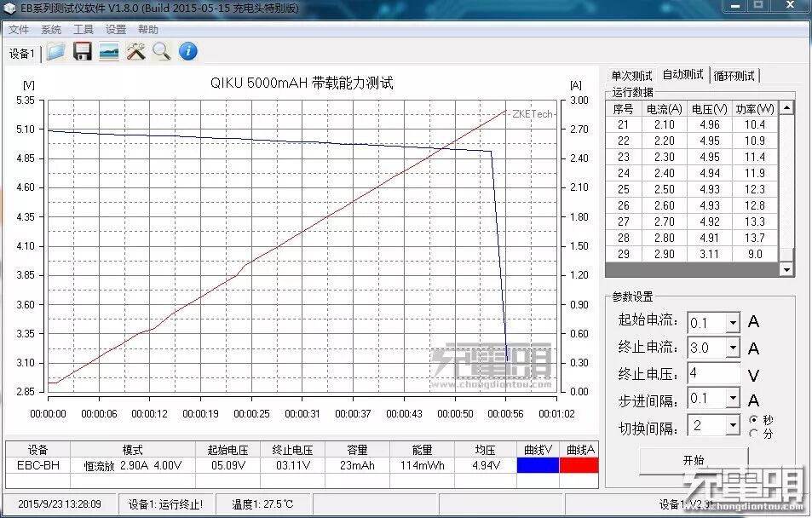This screenshot has width=812, height=518.
Task: Click the chart title QIKU 5000mAH
Action: 302,83
